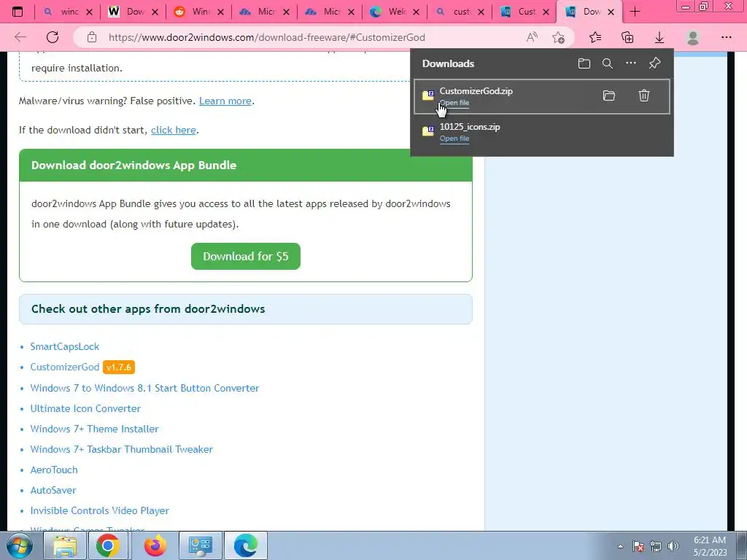
Task: Open the CustomizerGod app link
Action: (65, 367)
